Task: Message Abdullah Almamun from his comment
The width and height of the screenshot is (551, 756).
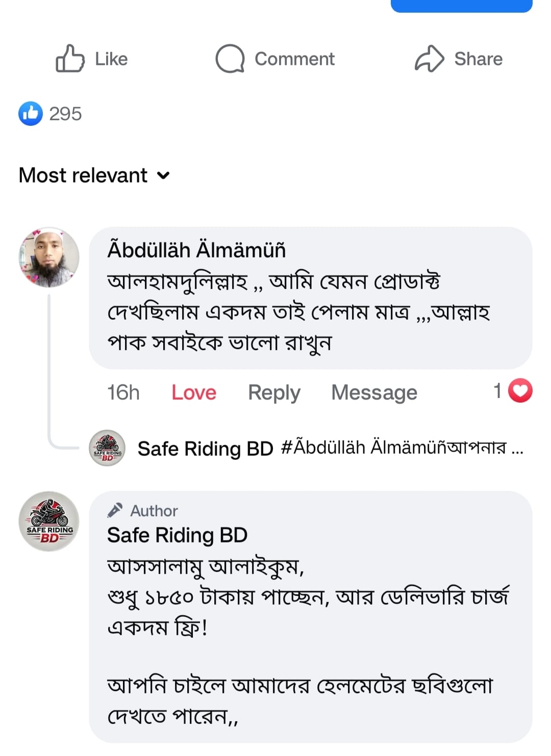Action: click(x=374, y=393)
